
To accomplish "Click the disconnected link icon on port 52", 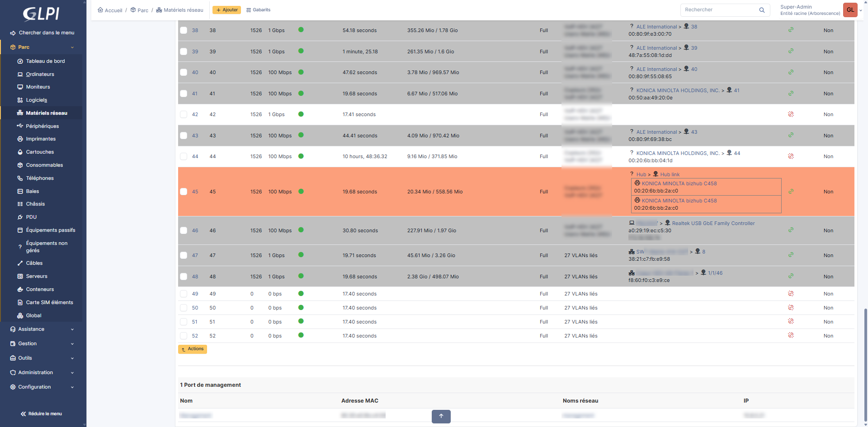I will pos(791,335).
